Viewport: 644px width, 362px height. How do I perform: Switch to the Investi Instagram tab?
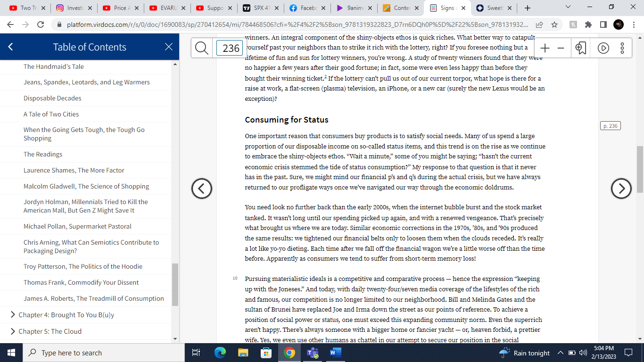click(73, 8)
